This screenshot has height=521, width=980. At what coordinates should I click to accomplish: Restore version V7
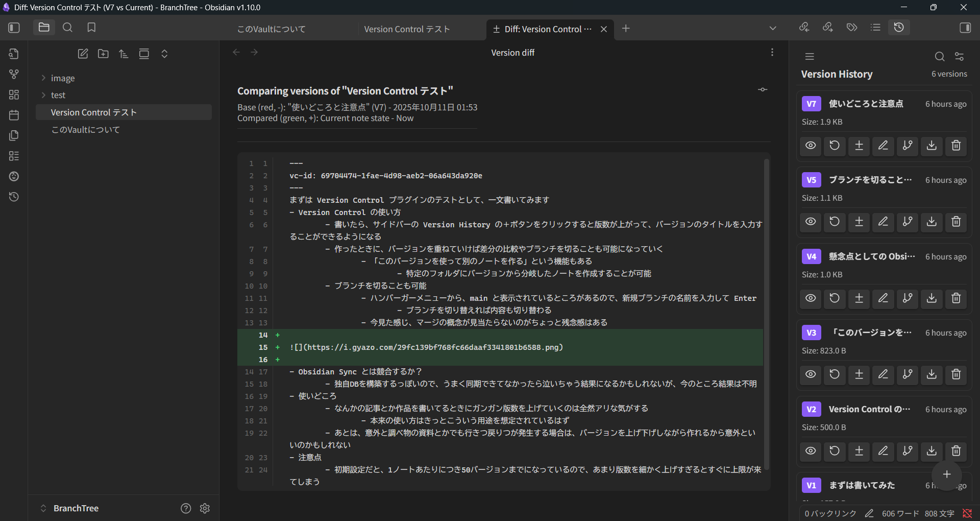pyautogui.click(x=835, y=146)
